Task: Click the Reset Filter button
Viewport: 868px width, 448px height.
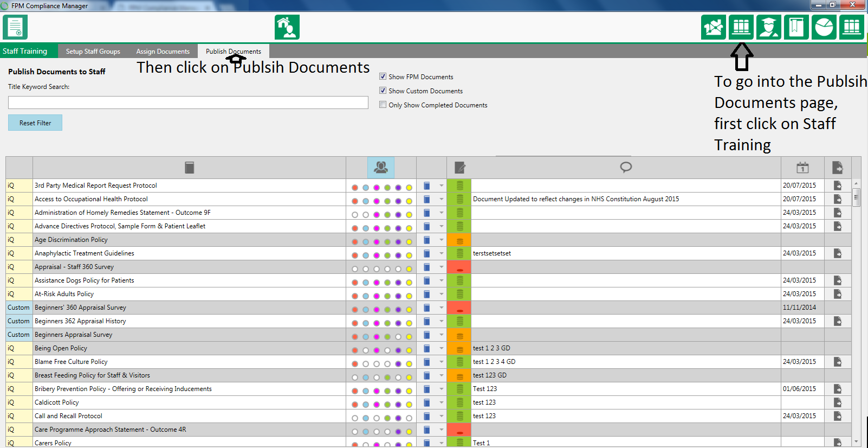Action: [35, 123]
